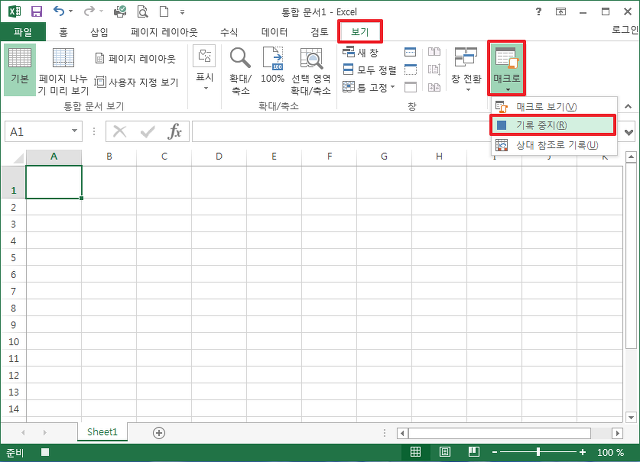
Task: Add a new sheet with plus button
Action: coord(159,433)
